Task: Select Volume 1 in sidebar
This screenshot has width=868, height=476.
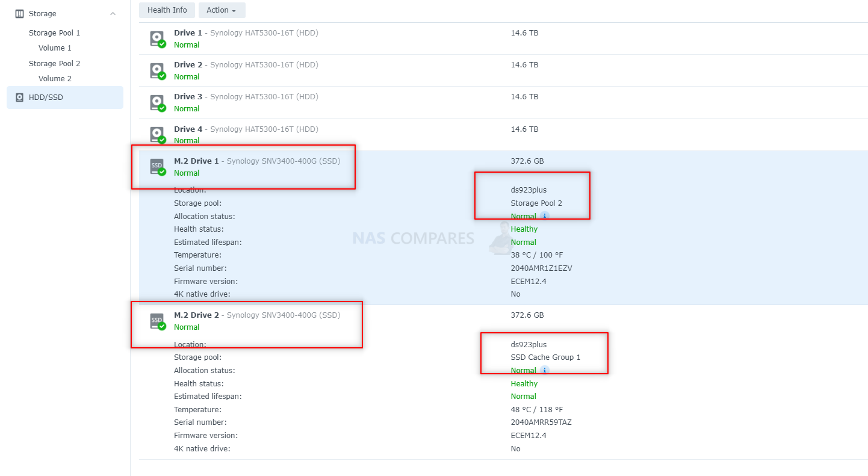Action: coord(55,48)
